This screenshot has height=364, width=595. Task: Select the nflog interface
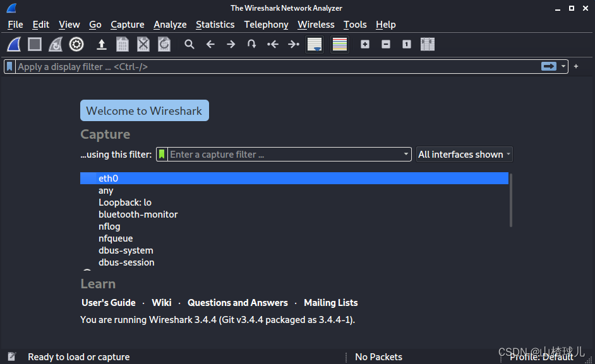click(x=294, y=226)
